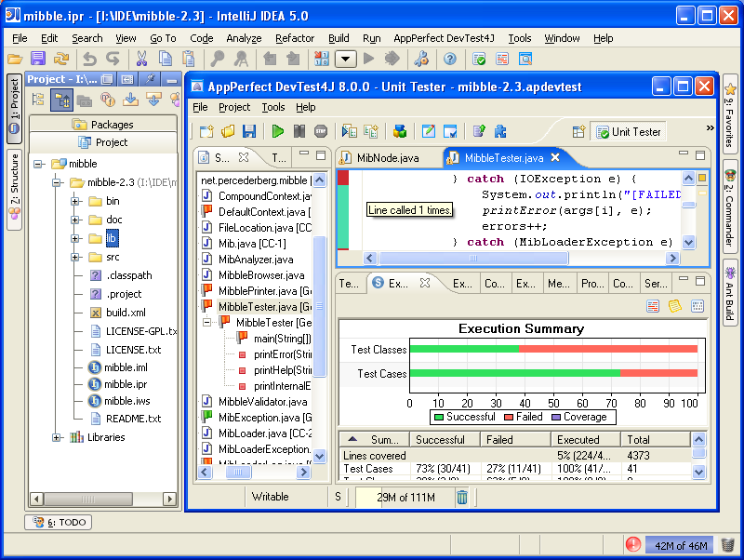Image resolution: width=744 pixels, height=560 pixels.
Task: Switch to the MibNode.java editor tab
Action: pos(388,158)
